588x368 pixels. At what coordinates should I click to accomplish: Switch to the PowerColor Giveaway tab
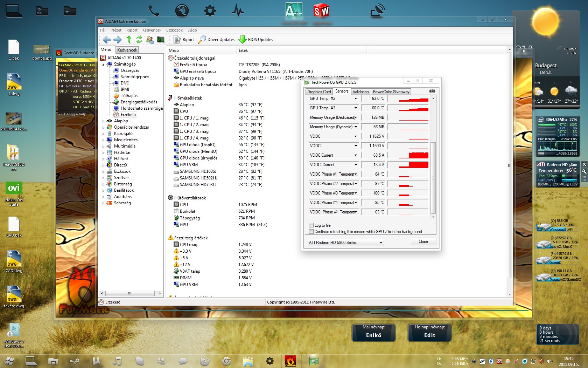tap(391, 92)
